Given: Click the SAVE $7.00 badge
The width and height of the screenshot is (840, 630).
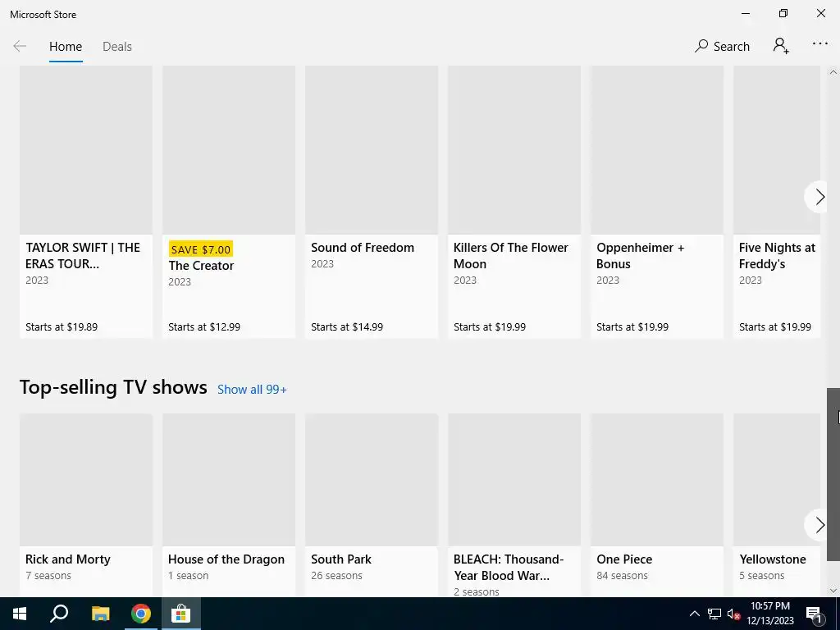Looking at the screenshot, I should 201,249.
